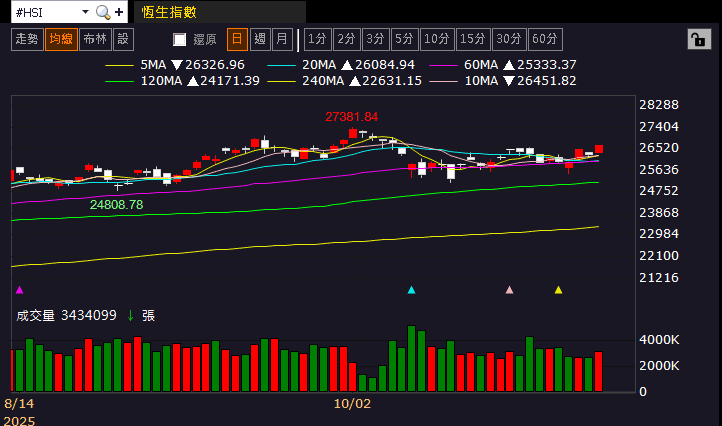This screenshot has width=722, height=426.
Task: Select the 3分 interval
Action: pos(376,39)
